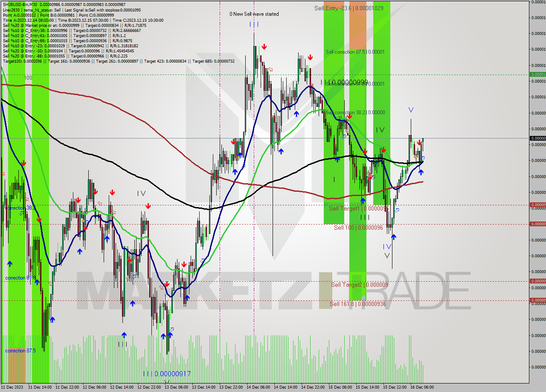
Task: Click the red price tag at Sell 100 level
Action: (x=537, y=224)
